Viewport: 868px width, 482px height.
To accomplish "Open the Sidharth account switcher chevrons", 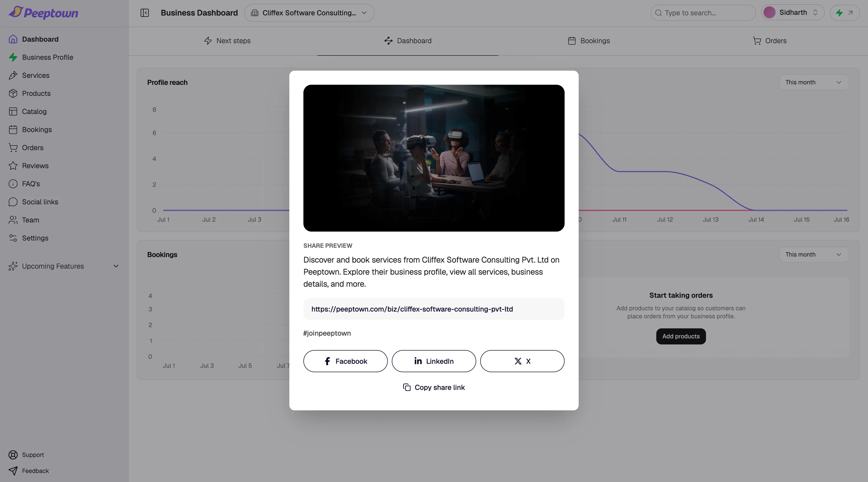I will click(815, 13).
